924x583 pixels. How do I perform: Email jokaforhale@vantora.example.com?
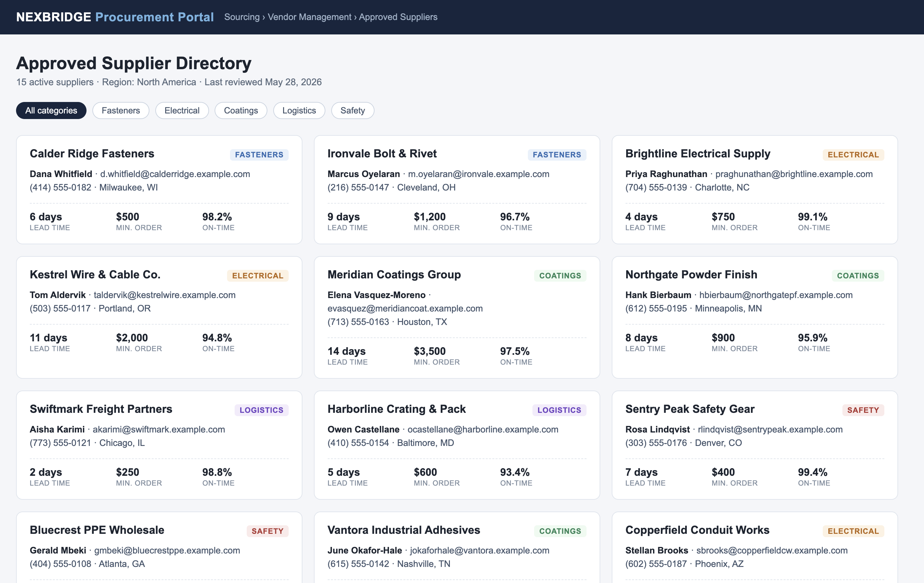480,550
